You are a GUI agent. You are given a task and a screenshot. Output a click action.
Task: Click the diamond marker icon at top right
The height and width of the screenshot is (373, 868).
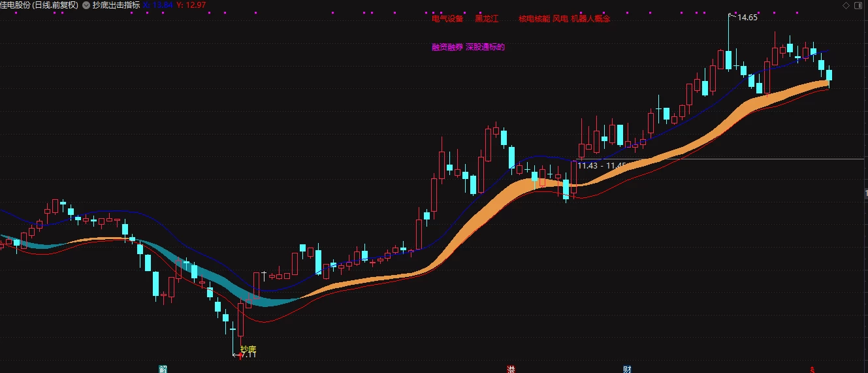coord(846,5)
